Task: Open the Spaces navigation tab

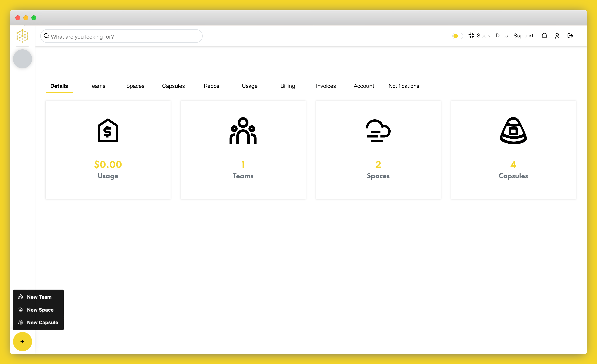Action: click(x=135, y=86)
